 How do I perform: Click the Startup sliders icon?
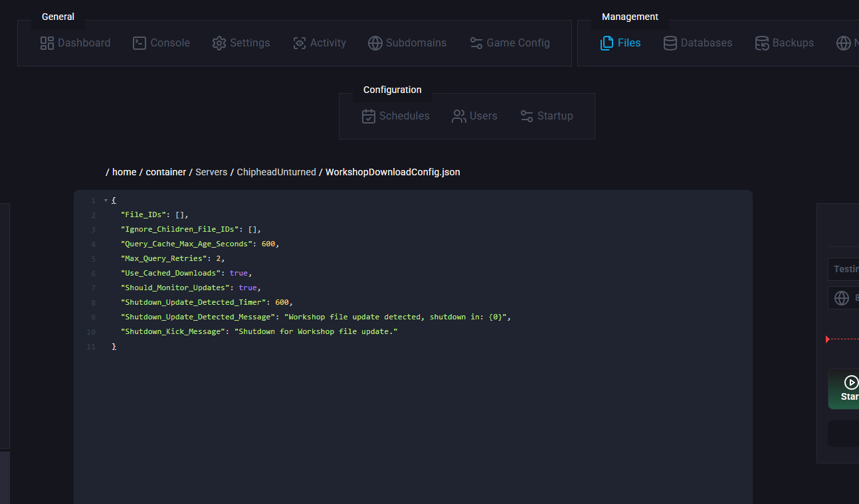click(527, 116)
